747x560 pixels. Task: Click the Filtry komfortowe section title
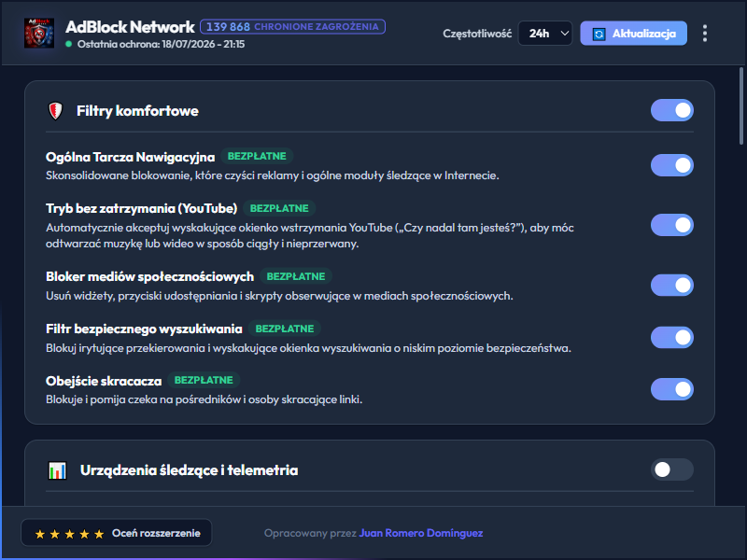[x=137, y=111]
